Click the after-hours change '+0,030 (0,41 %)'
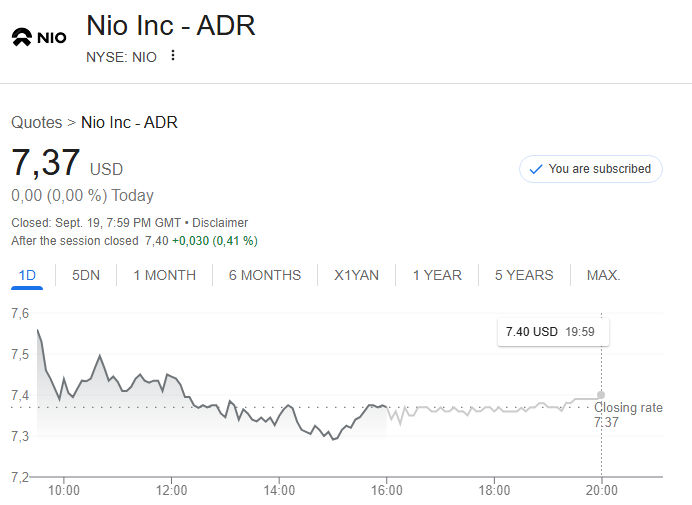Screen dimensions: 692x505 coord(215,241)
